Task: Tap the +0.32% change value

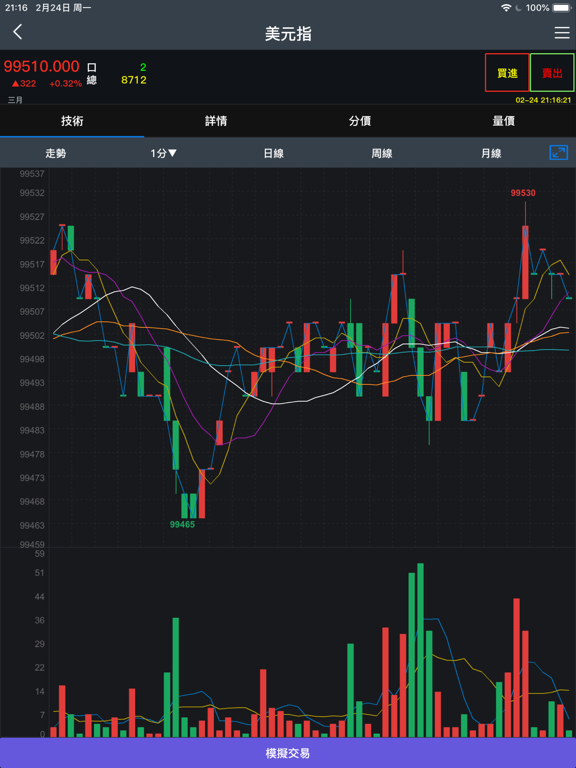Action: point(65,84)
